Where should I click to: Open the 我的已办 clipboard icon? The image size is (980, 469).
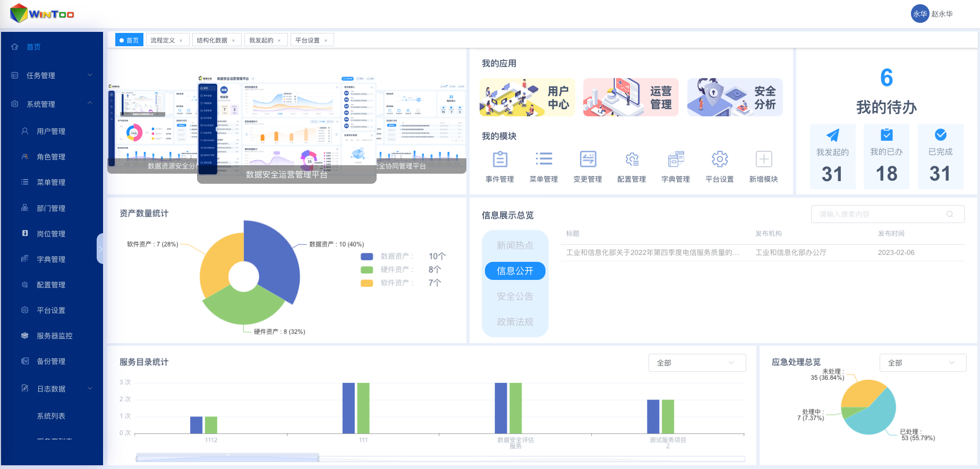[x=887, y=135]
